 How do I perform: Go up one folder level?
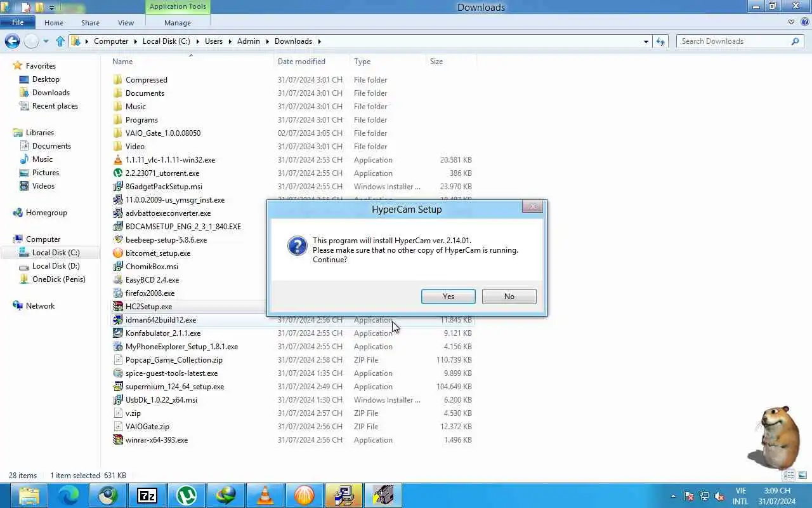pos(60,41)
